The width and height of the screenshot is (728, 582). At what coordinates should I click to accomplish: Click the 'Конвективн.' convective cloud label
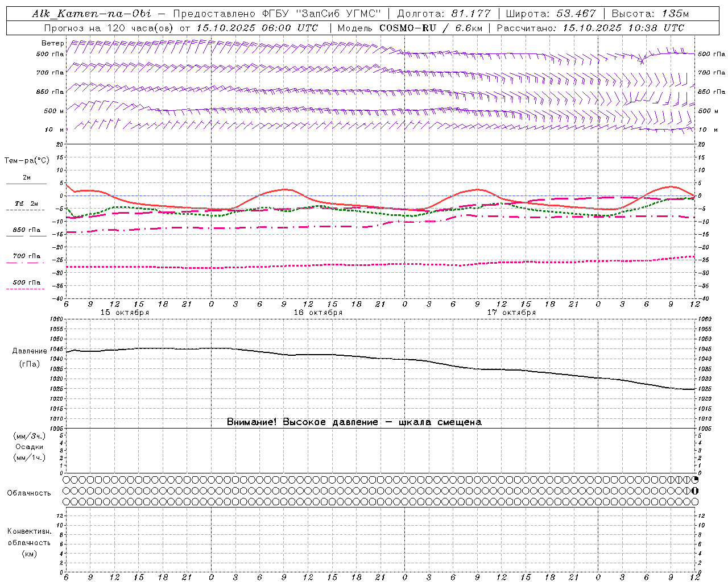(x=29, y=531)
